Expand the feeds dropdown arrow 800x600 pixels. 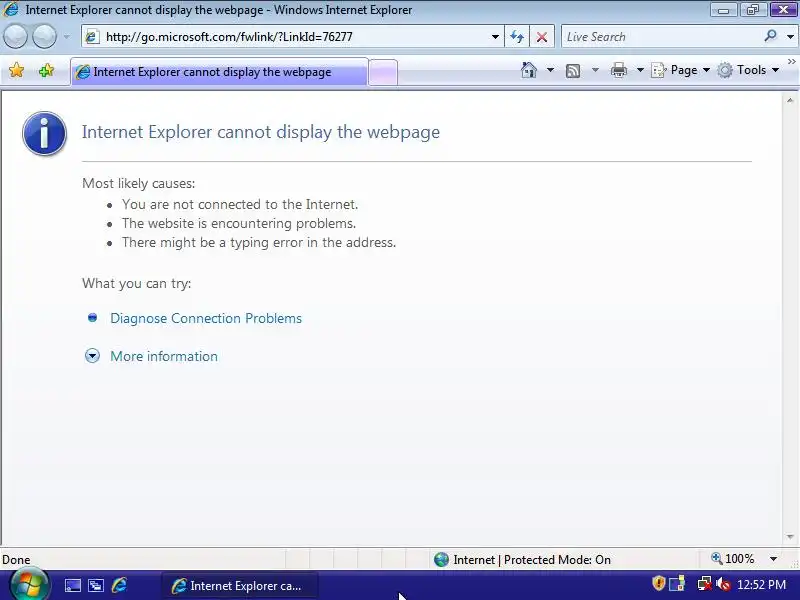point(595,70)
